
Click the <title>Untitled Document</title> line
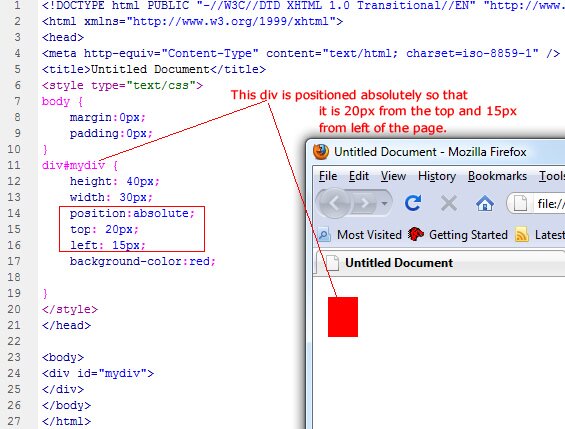pos(154,69)
